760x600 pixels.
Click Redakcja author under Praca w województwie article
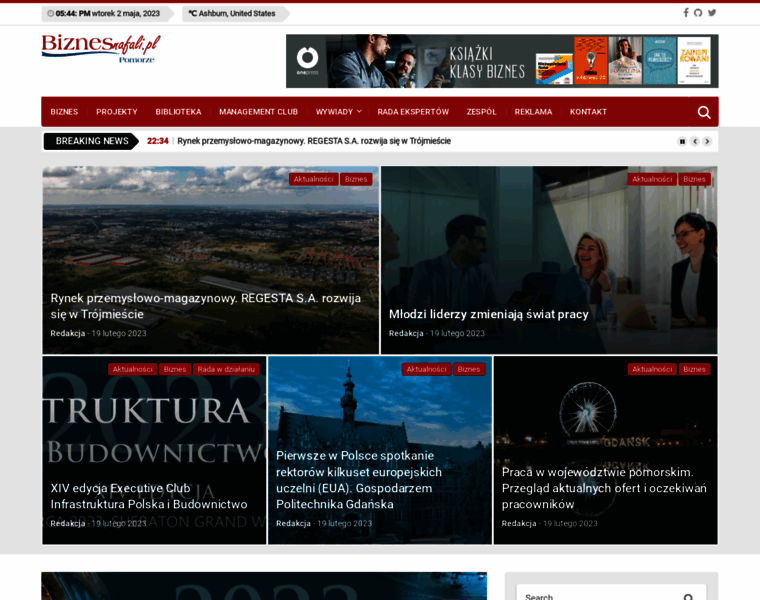[x=519, y=523]
